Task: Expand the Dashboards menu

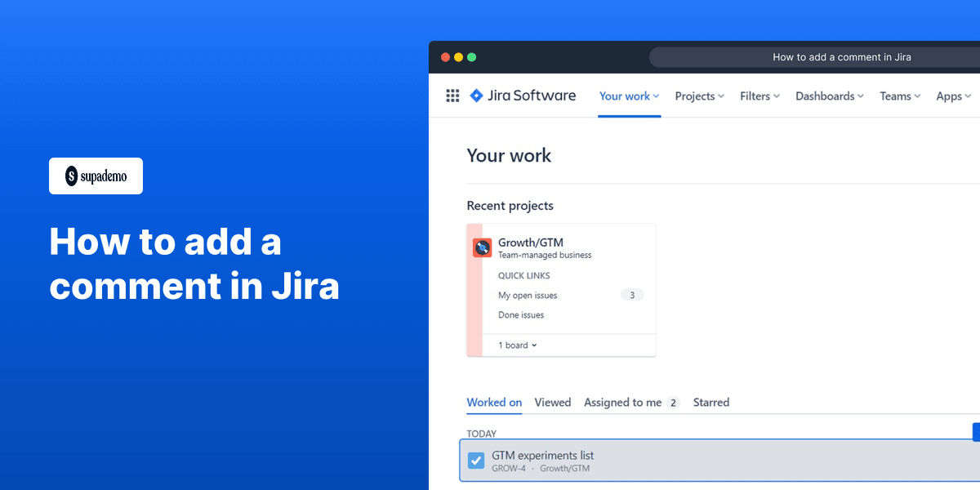Action: point(828,96)
